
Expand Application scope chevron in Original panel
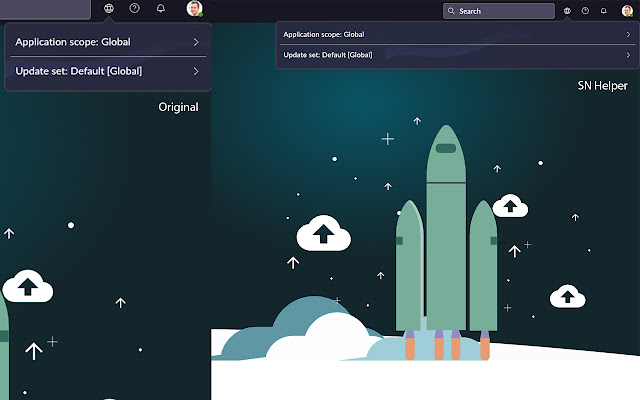(196, 42)
